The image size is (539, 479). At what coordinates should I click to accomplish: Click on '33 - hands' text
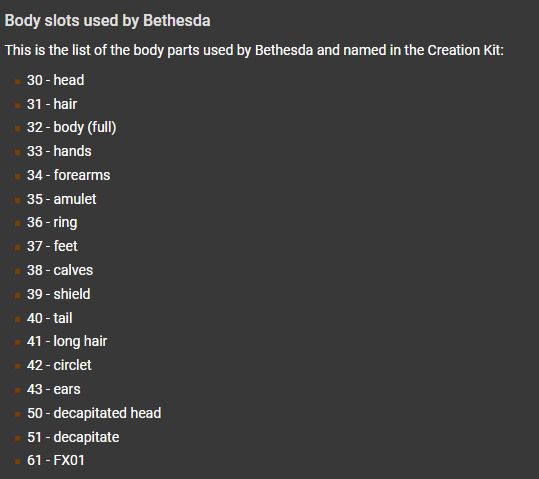tap(59, 151)
